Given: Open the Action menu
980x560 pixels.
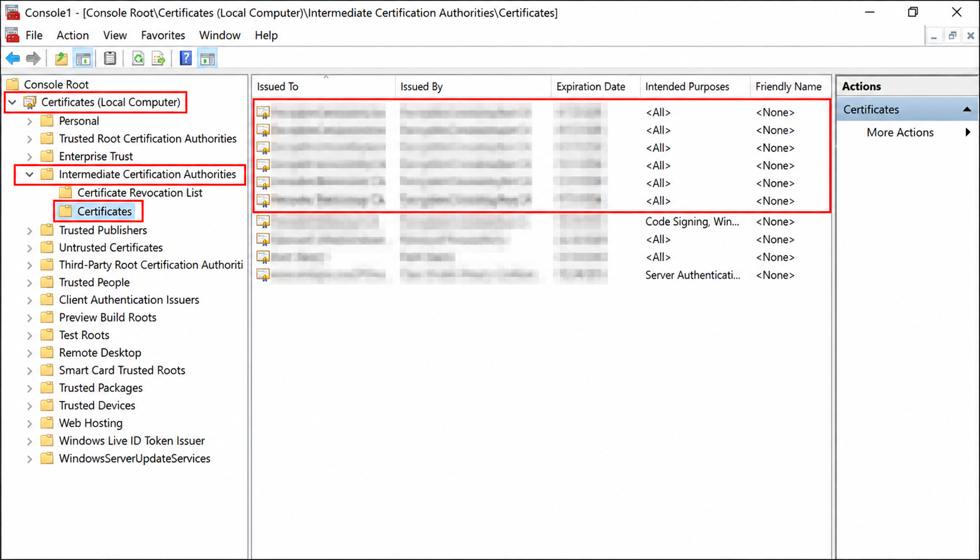Looking at the screenshot, I should click(73, 35).
